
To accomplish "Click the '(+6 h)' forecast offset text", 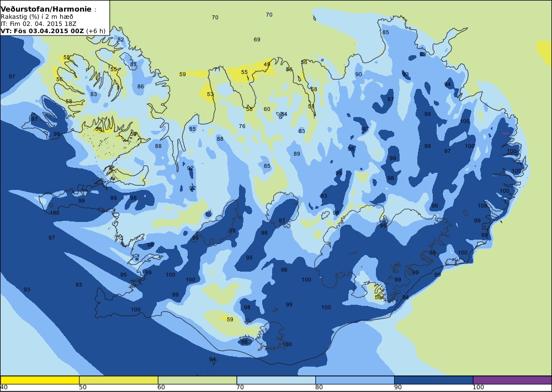I will tap(95, 30).
